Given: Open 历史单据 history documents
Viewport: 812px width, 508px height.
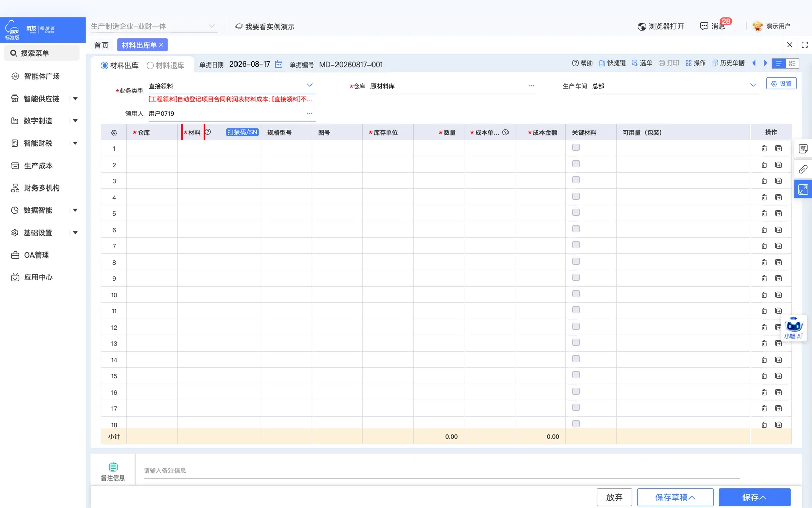Looking at the screenshot, I should pyautogui.click(x=728, y=63).
